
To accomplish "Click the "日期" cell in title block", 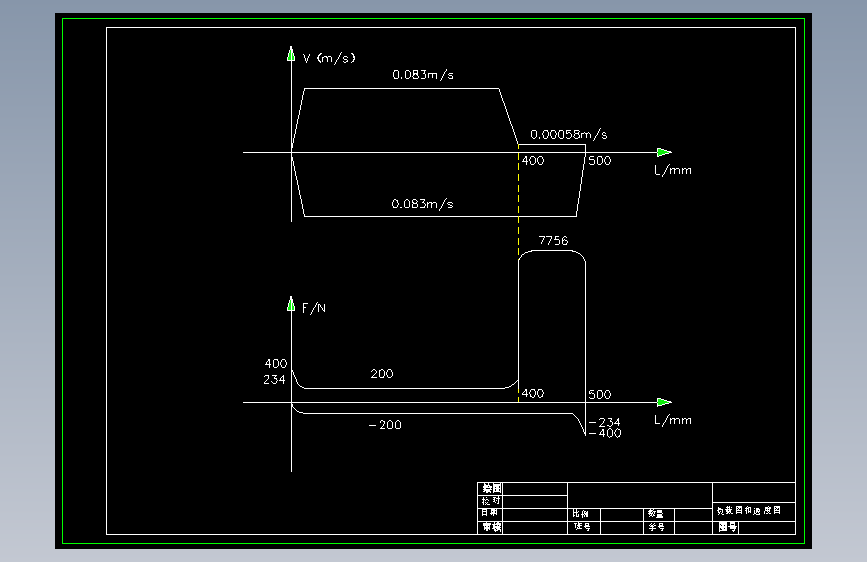I will 490,513.
